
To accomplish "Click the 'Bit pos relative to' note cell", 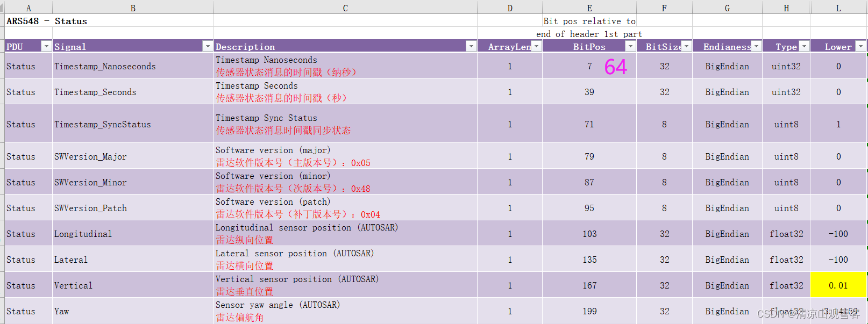I will pos(589,21).
